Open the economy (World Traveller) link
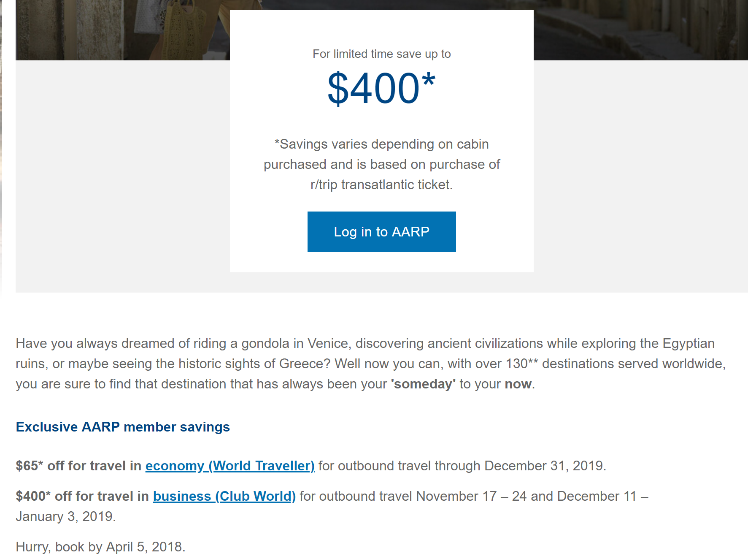756x559 pixels. tap(230, 466)
